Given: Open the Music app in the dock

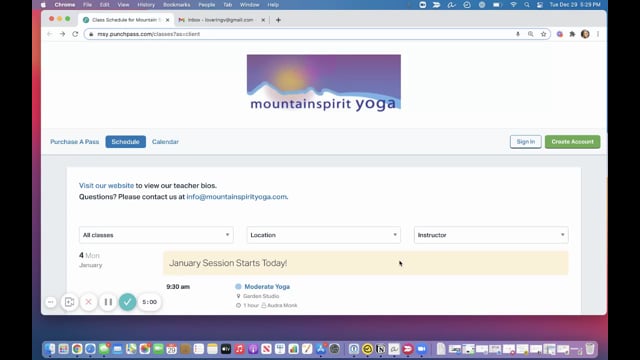Looking at the screenshot, I should [239, 349].
